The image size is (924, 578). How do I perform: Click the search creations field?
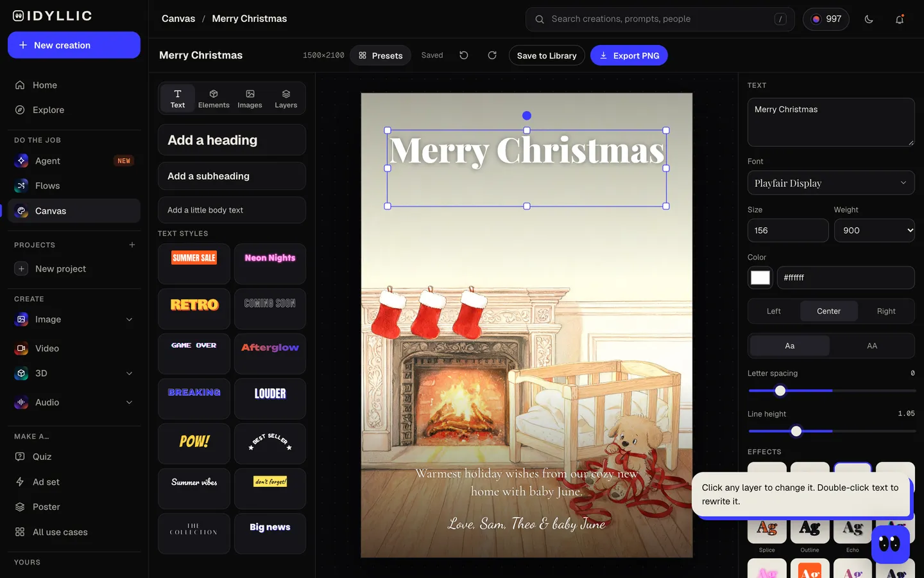pyautogui.click(x=660, y=19)
